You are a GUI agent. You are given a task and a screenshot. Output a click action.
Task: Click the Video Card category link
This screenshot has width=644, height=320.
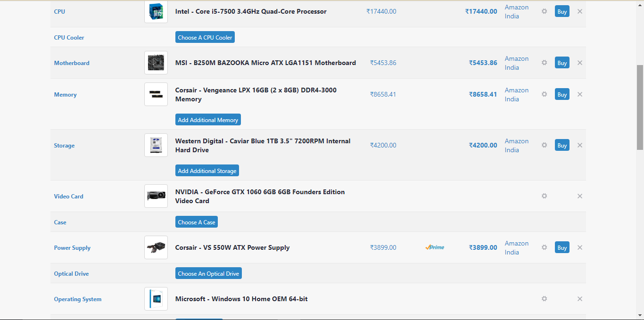click(68, 197)
